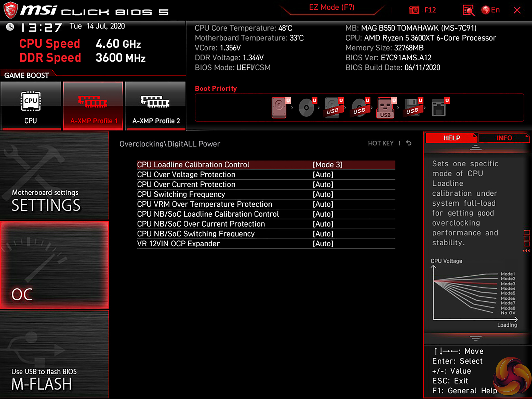Viewport: 532px width, 399px height.
Task: Open the BIOS search magnifier icon
Action: click(468, 10)
